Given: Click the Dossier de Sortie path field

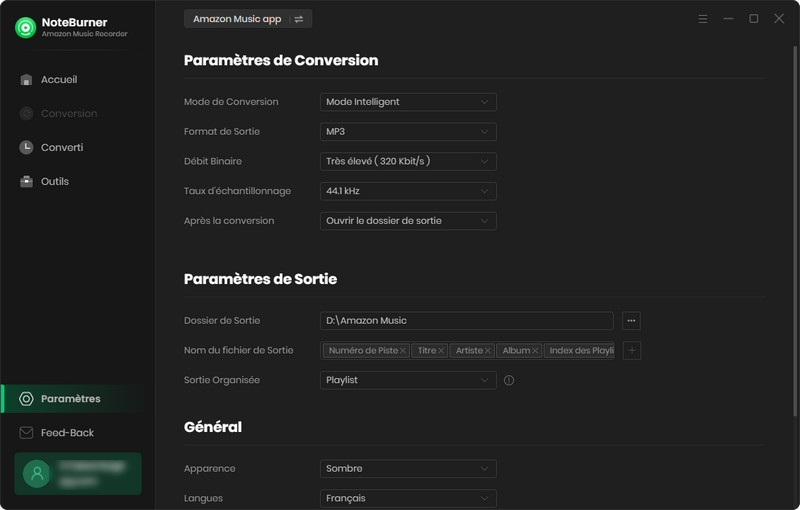Looking at the screenshot, I should tap(467, 321).
